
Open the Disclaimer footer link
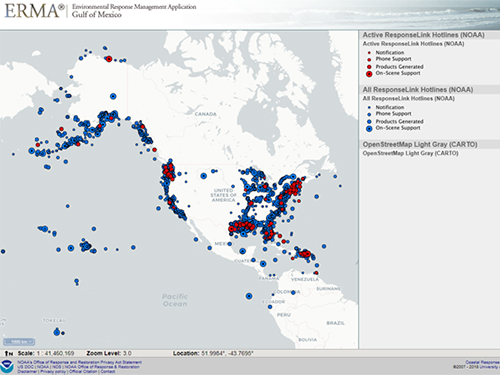click(27, 371)
